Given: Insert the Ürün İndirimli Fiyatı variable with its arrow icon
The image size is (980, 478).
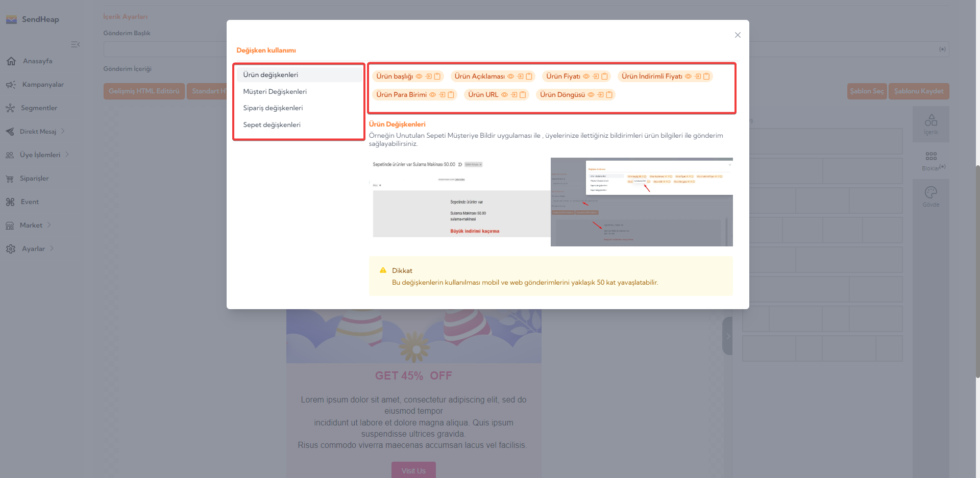Looking at the screenshot, I should coord(698,77).
